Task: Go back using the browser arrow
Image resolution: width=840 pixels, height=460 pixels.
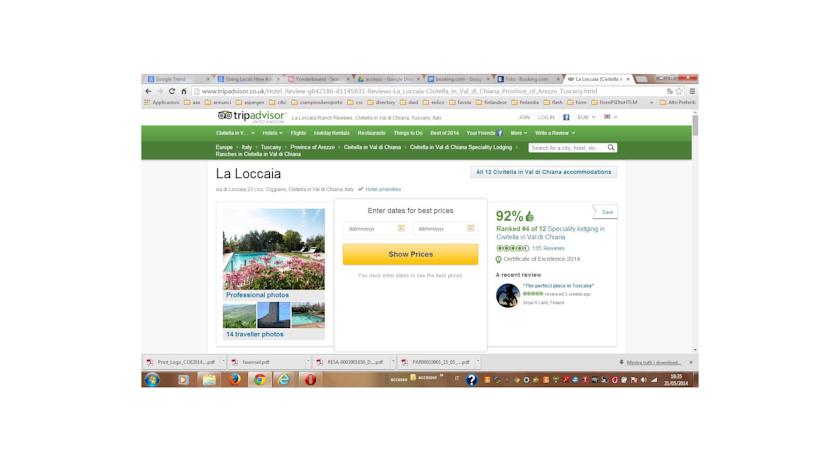Action: click(x=148, y=91)
